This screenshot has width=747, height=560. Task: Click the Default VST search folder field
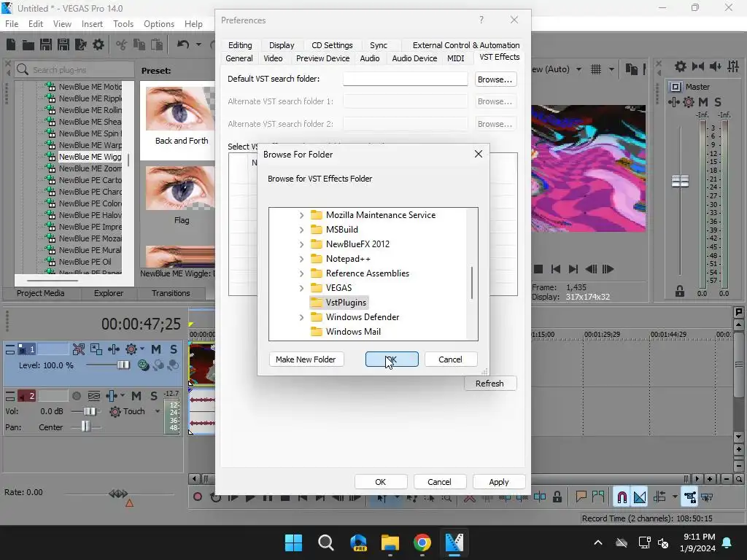click(x=405, y=79)
